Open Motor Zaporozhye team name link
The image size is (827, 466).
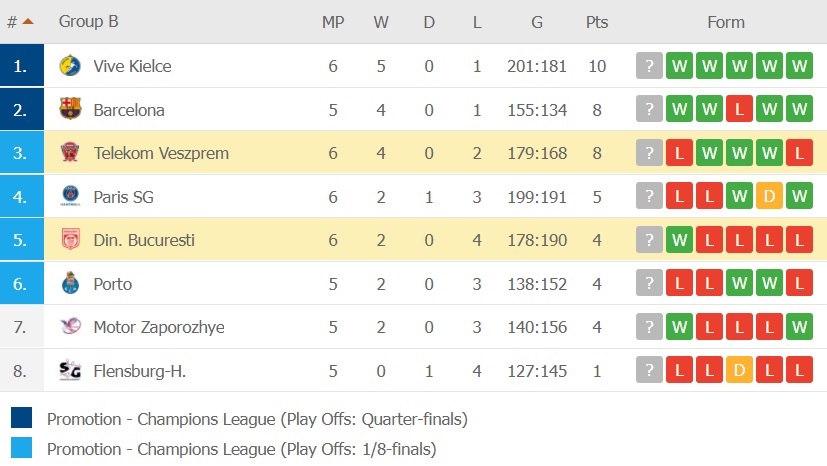click(159, 327)
